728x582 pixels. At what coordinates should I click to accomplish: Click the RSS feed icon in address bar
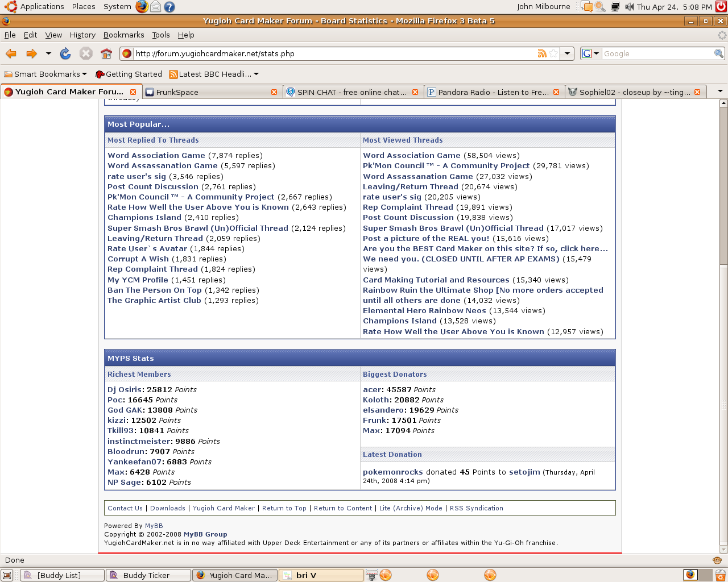[x=542, y=53]
